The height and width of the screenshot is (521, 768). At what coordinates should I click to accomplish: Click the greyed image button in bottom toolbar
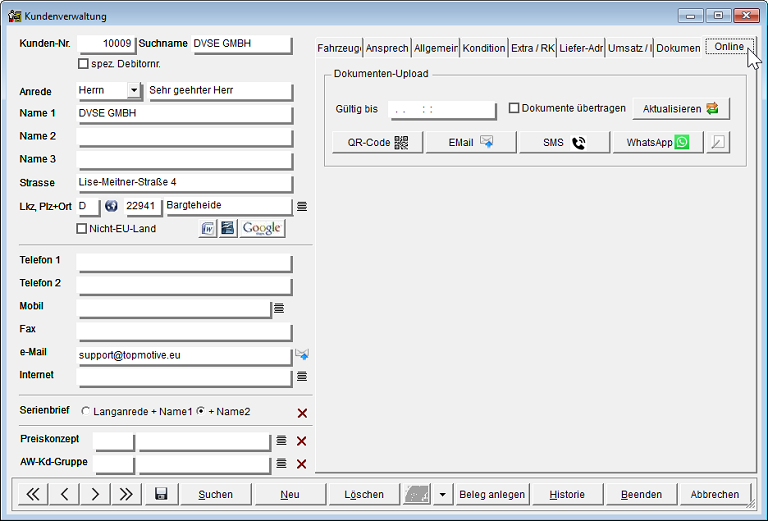coord(417,494)
